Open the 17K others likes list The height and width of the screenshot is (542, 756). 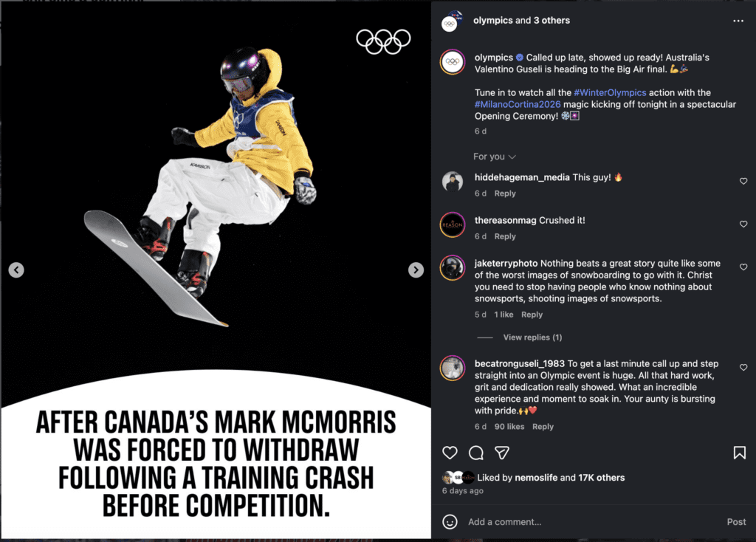pos(601,478)
